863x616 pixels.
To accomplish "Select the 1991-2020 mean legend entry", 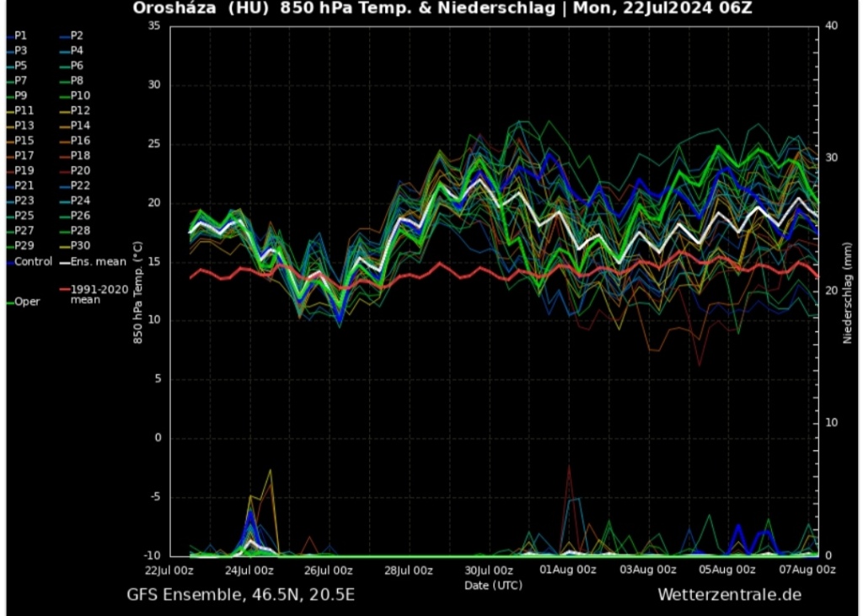I will [97, 293].
